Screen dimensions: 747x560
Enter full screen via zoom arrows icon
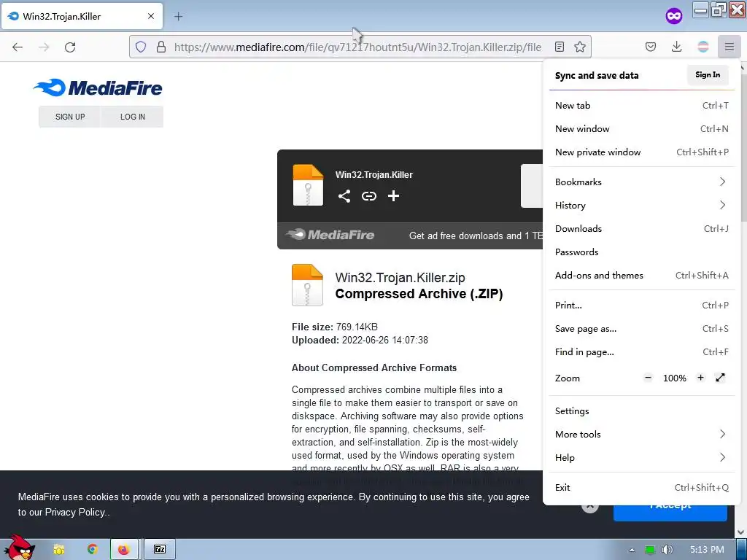point(720,378)
